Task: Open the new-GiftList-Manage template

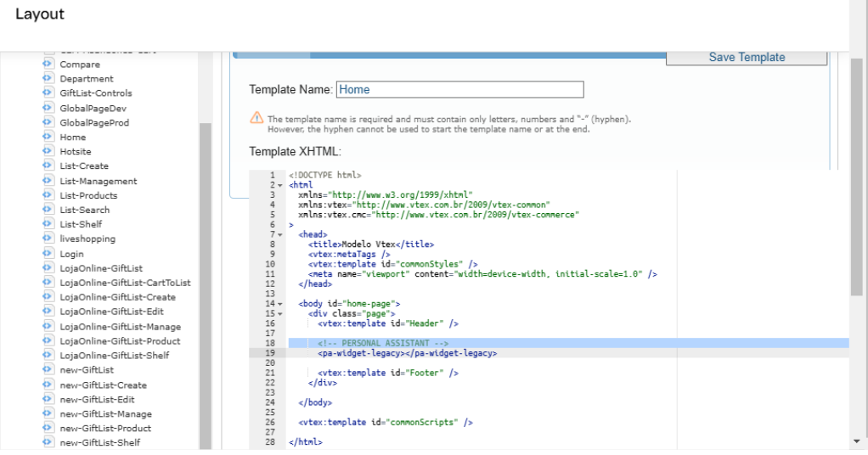Action: (105, 413)
